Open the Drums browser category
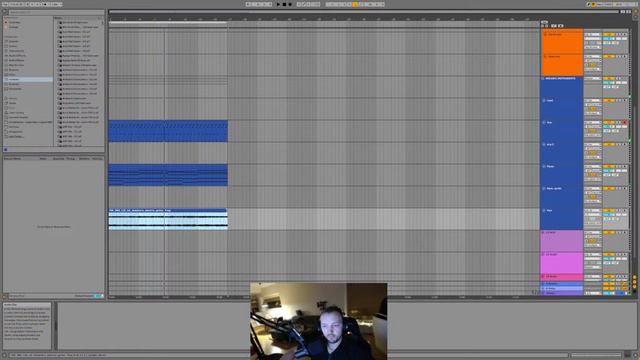The width and height of the screenshot is (640, 360). pyautogui.click(x=13, y=46)
